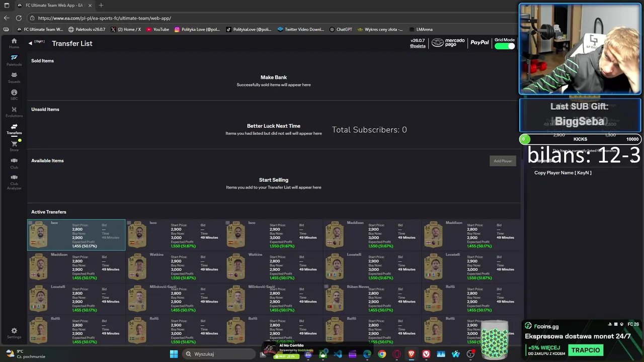Image resolution: width=644 pixels, height=362 pixels.
Task: Select the Maddison card with Buy Now 3,000
Action: [x=372, y=235]
